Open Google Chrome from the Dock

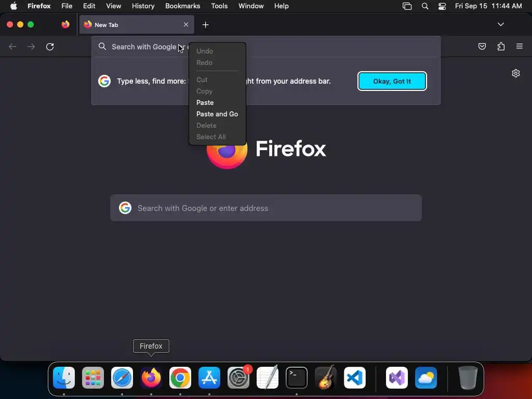coord(180,378)
